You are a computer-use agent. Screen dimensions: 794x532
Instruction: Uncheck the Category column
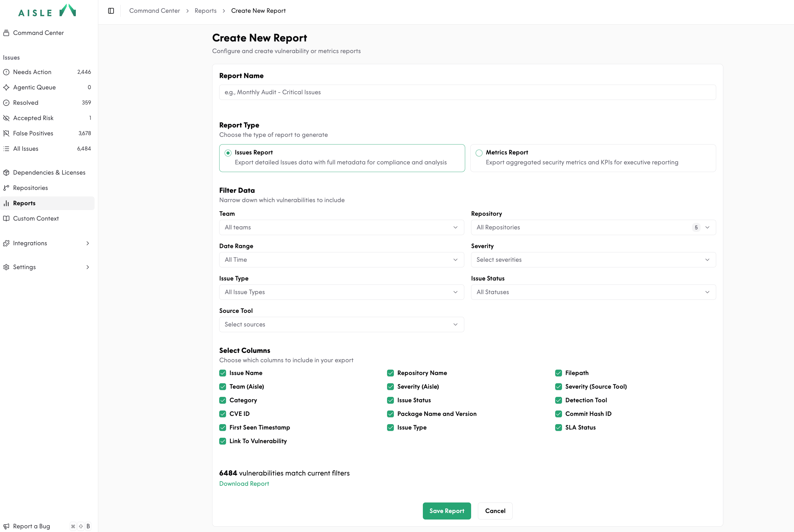coord(223,400)
